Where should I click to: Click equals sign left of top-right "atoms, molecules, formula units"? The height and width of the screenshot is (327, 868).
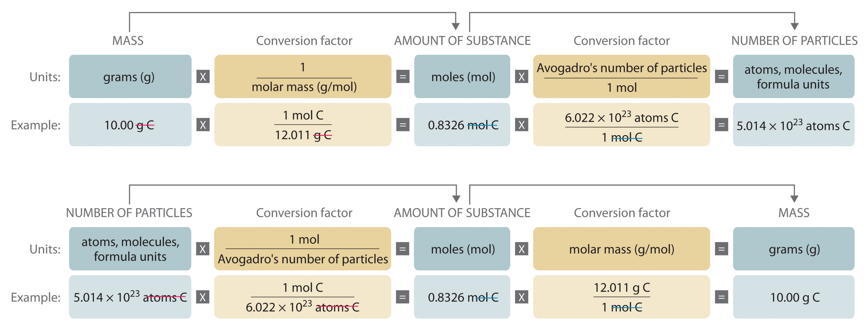coord(721,77)
